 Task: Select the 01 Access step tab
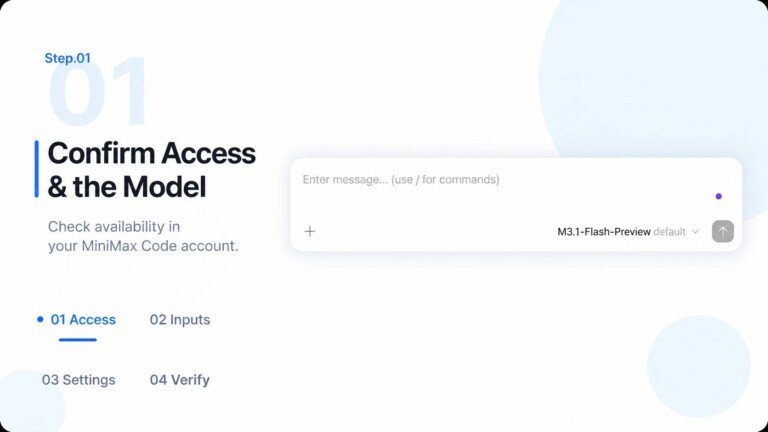click(x=83, y=320)
